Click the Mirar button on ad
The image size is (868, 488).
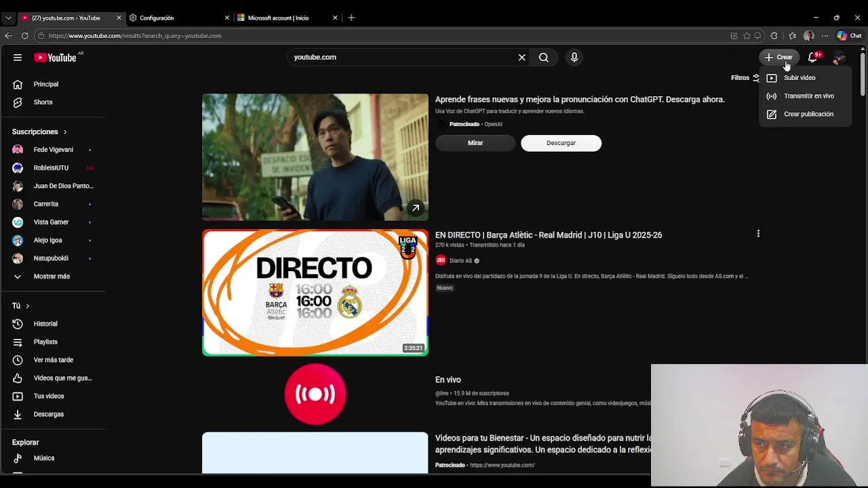[x=475, y=143]
